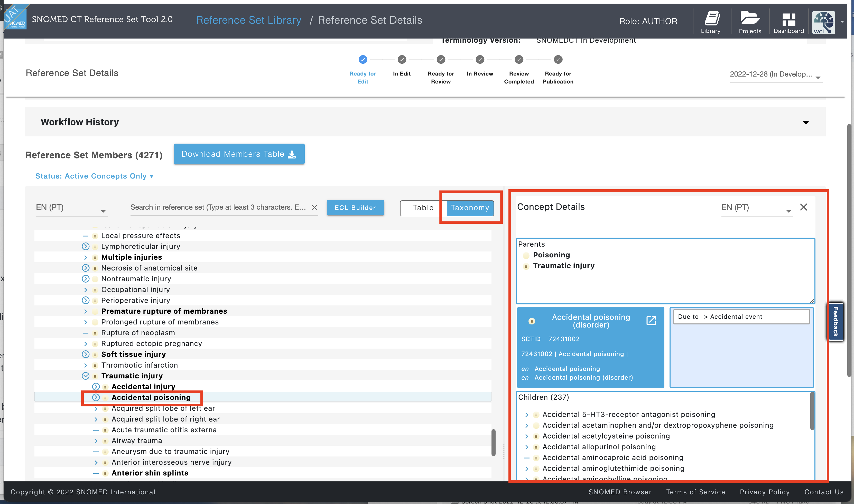Open the 2022-12-28 version dropdown

(776, 75)
